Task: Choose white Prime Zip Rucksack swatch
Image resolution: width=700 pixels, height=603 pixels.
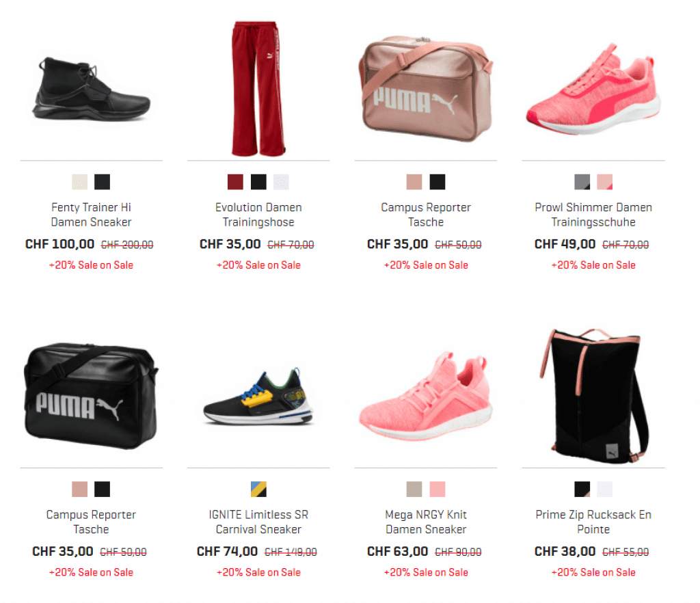Action: [x=605, y=490]
